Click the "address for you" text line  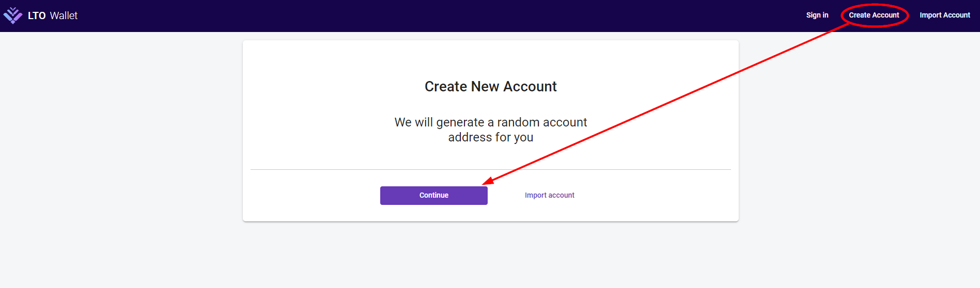[x=490, y=137]
